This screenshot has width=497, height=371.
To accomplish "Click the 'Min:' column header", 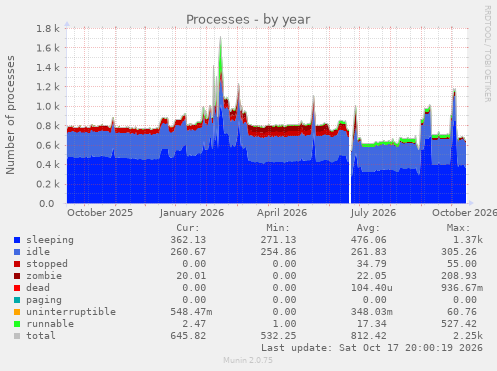I will (x=278, y=228).
